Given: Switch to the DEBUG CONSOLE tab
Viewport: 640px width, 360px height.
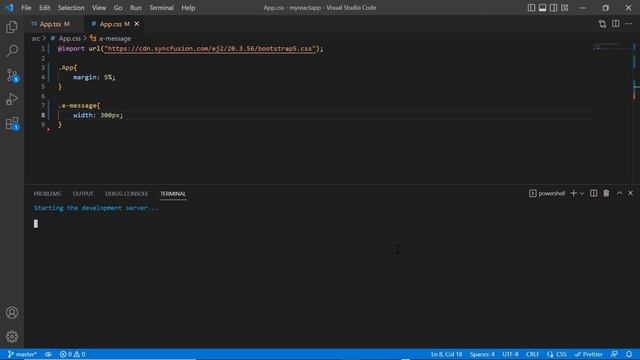Looking at the screenshot, I should [x=127, y=193].
